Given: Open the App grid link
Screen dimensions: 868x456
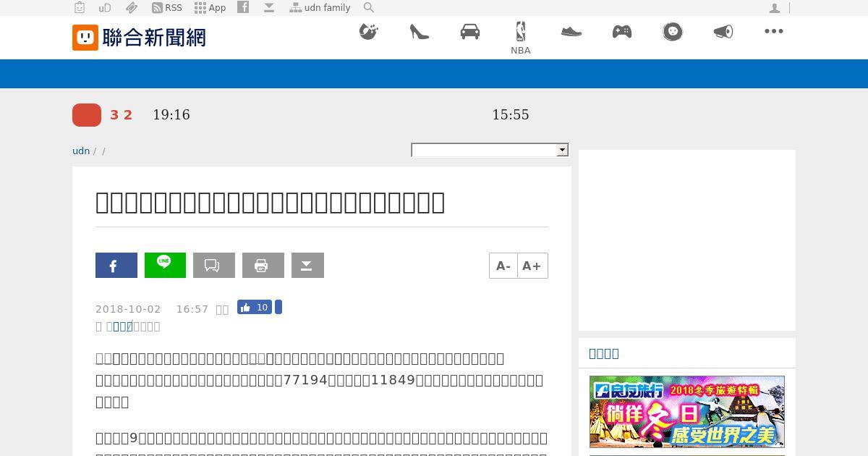Looking at the screenshot, I should (x=210, y=8).
